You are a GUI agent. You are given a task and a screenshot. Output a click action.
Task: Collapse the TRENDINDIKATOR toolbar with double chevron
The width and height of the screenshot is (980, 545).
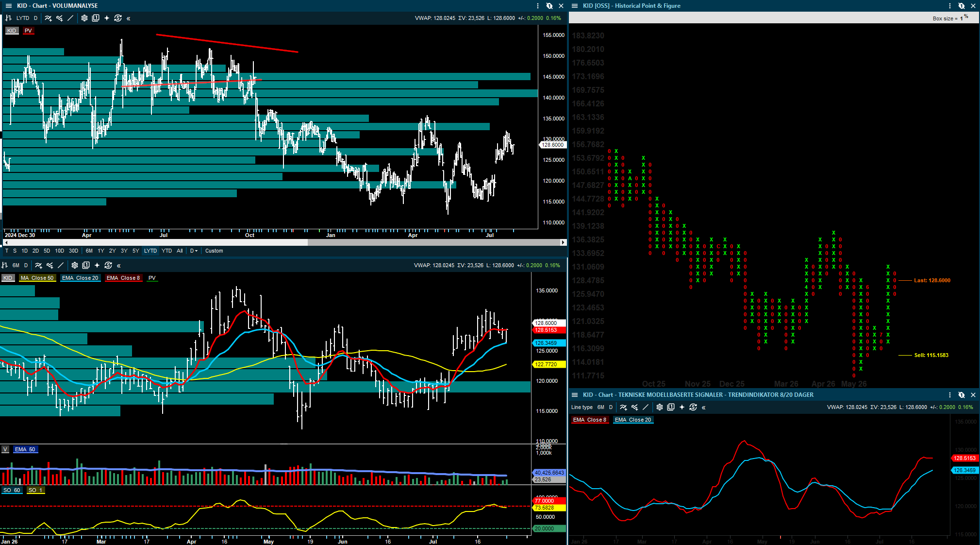pyautogui.click(x=704, y=408)
